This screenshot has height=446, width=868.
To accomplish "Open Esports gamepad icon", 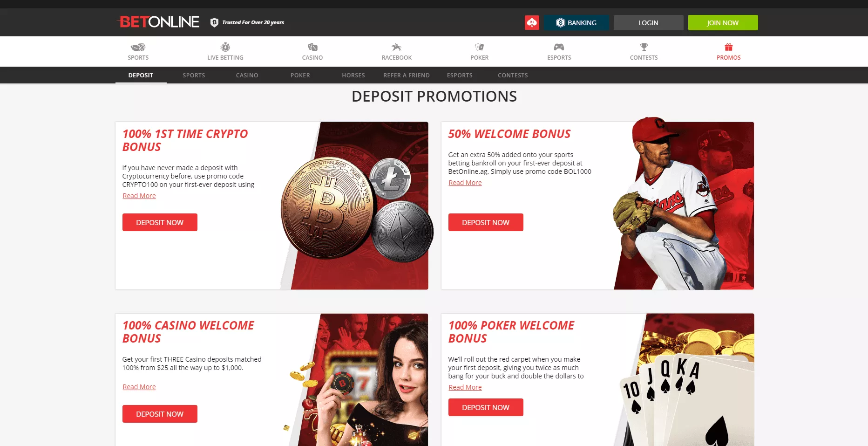I will point(559,47).
